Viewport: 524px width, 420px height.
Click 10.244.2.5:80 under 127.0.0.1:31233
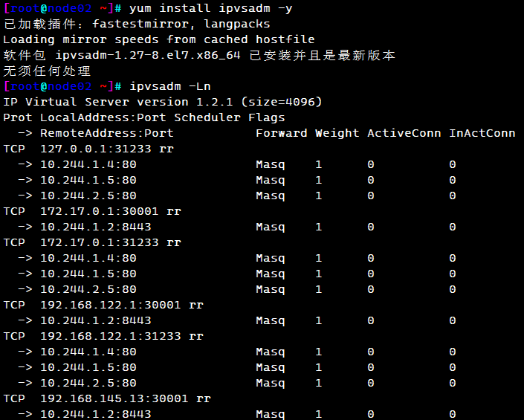click(88, 196)
